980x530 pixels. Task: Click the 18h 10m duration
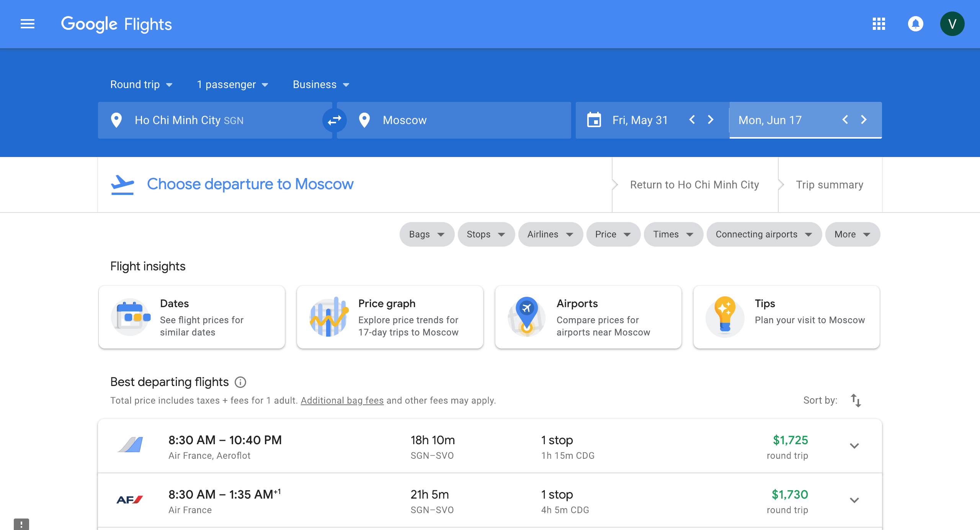click(x=433, y=440)
